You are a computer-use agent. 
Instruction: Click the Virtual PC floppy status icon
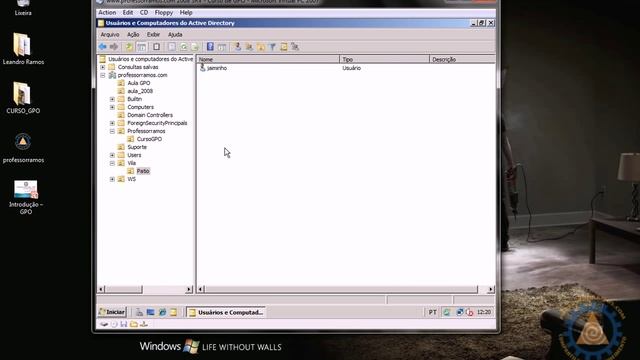point(124,324)
